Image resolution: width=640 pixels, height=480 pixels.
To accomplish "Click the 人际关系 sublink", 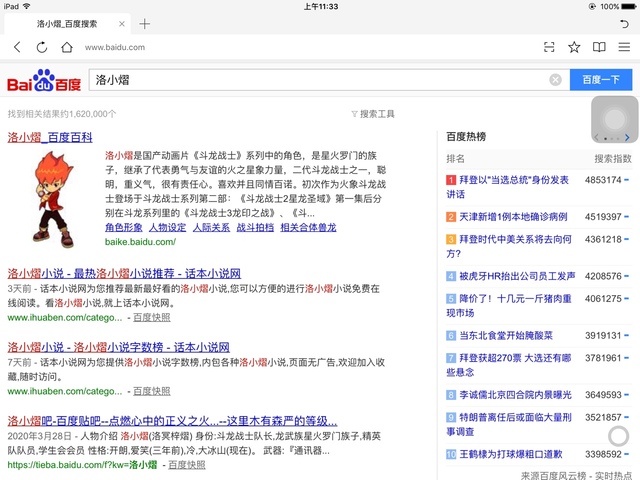I will tap(211, 227).
